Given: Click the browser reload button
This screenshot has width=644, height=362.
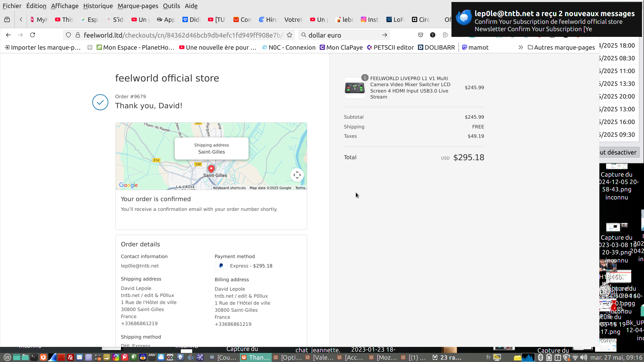Looking at the screenshot, I should 33,35.
